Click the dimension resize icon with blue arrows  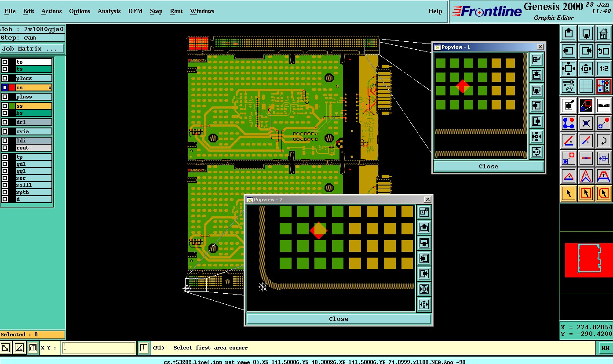[604, 158]
